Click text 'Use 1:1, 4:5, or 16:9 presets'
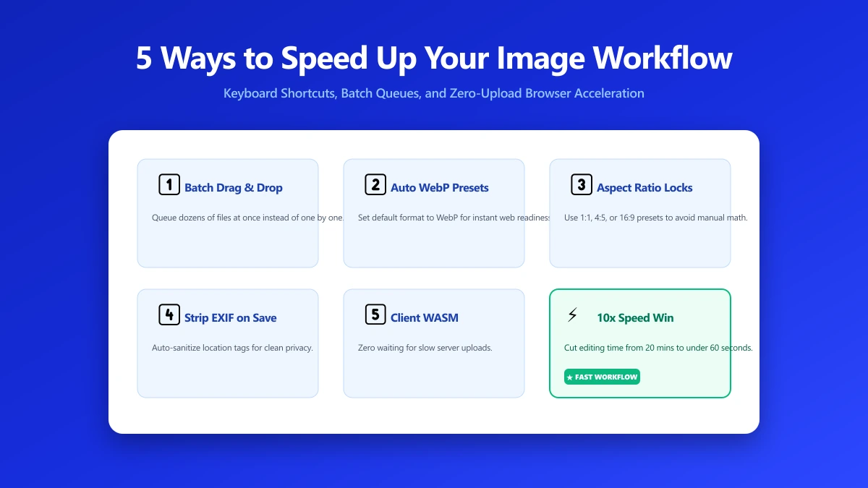 622,218
